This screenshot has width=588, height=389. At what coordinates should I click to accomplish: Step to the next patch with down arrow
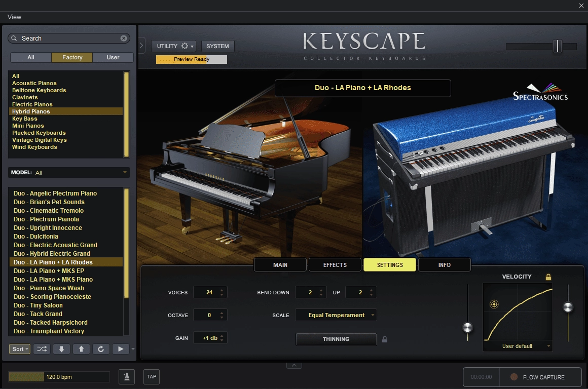click(x=61, y=349)
